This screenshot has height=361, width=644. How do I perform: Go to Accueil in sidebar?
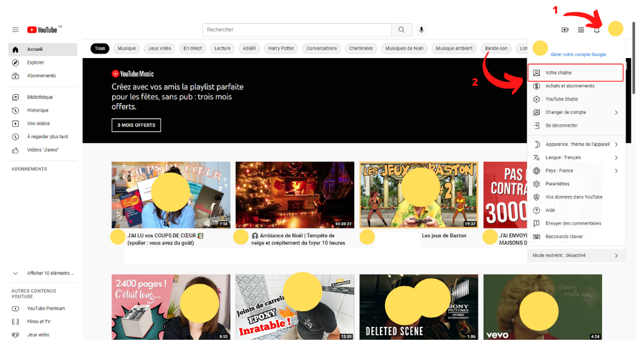43,50
